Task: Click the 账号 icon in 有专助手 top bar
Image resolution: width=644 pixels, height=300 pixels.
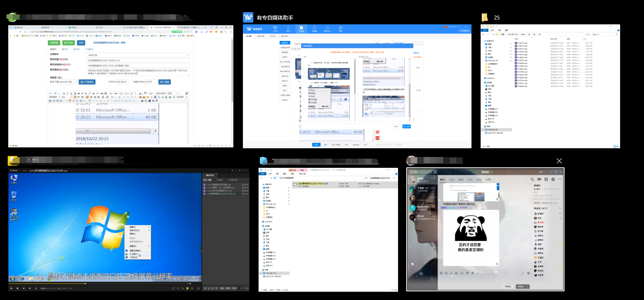Action: [x=288, y=28]
